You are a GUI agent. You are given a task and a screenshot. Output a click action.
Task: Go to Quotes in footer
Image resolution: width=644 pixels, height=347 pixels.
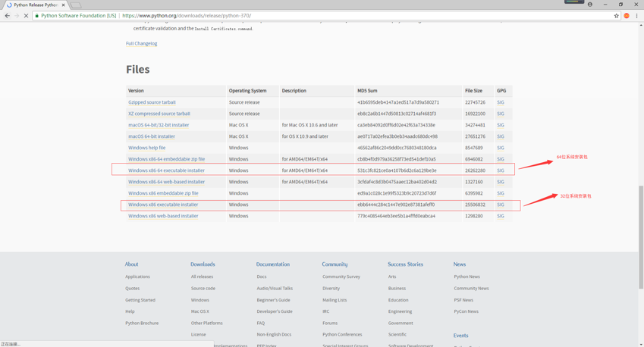(132, 289)
